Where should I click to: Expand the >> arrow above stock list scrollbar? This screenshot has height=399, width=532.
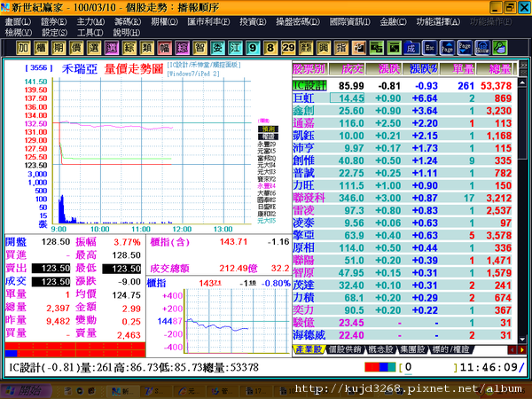coord(524,65)
